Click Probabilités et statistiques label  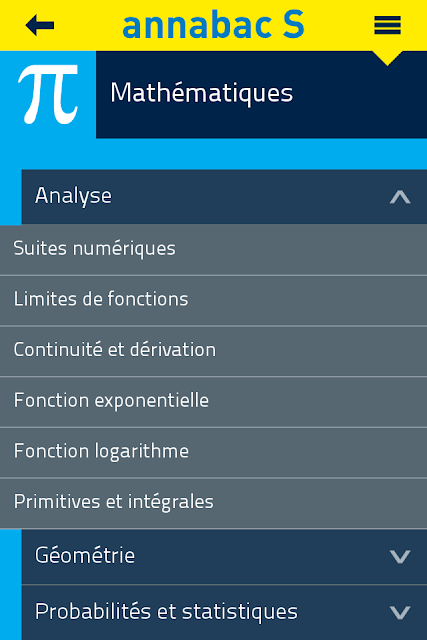[x=166, y=612]
